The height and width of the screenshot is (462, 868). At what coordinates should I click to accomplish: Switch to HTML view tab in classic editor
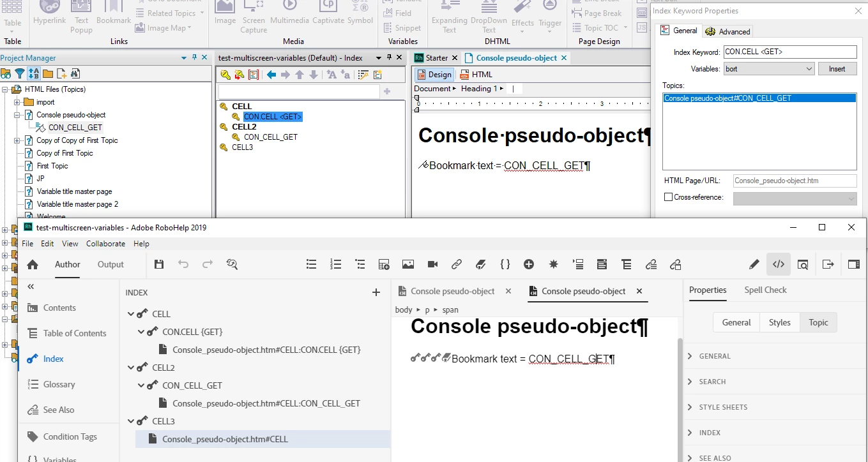476,75
